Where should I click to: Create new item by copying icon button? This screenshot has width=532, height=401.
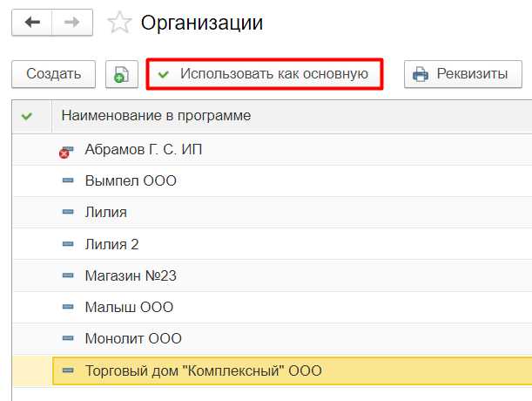tap(122, 74)
